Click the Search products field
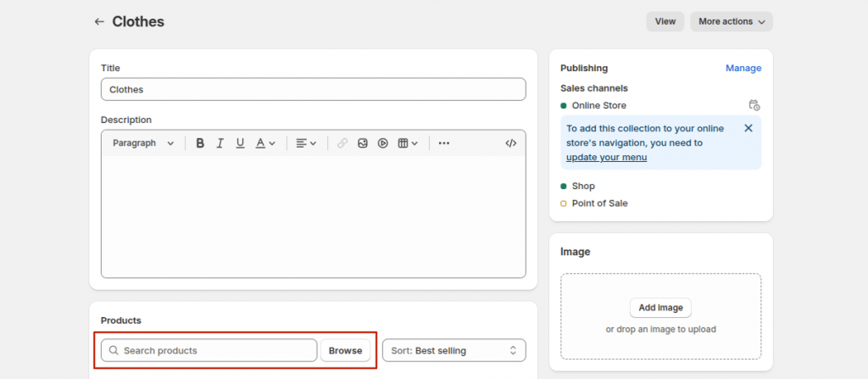The height and width of the screenshot is (379, 868). point(209,350)
